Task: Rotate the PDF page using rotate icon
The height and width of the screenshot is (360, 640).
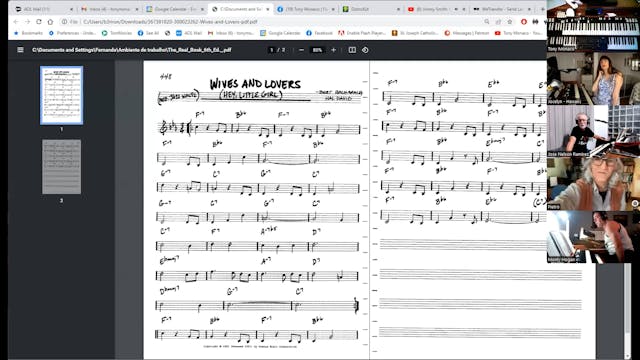Action: click(x=365, y=50)
